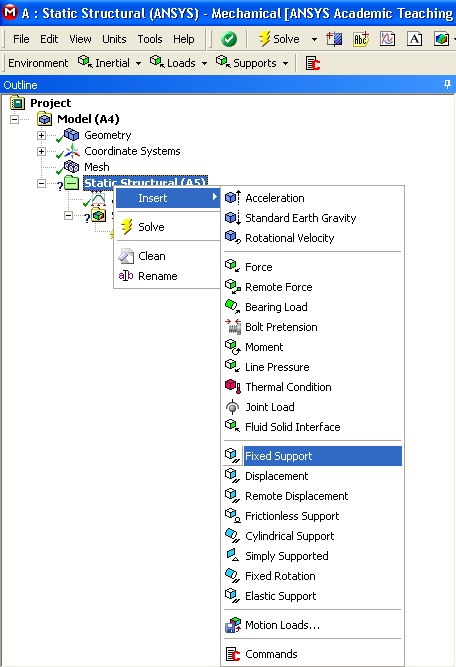This screenshot has width=456, height=667.
Task: Click the flagged section plane toolbar icon
Action: tap(334, 39)
